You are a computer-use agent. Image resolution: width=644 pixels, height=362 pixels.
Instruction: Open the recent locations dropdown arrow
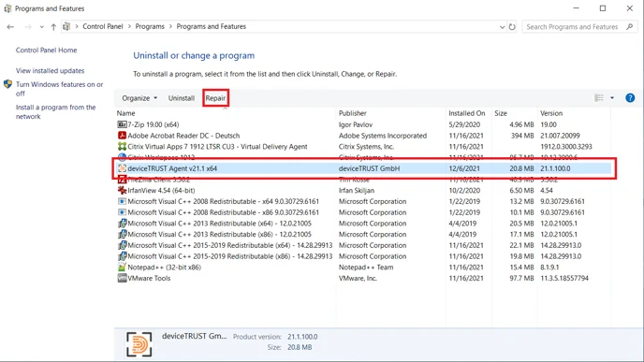point(41,27)
